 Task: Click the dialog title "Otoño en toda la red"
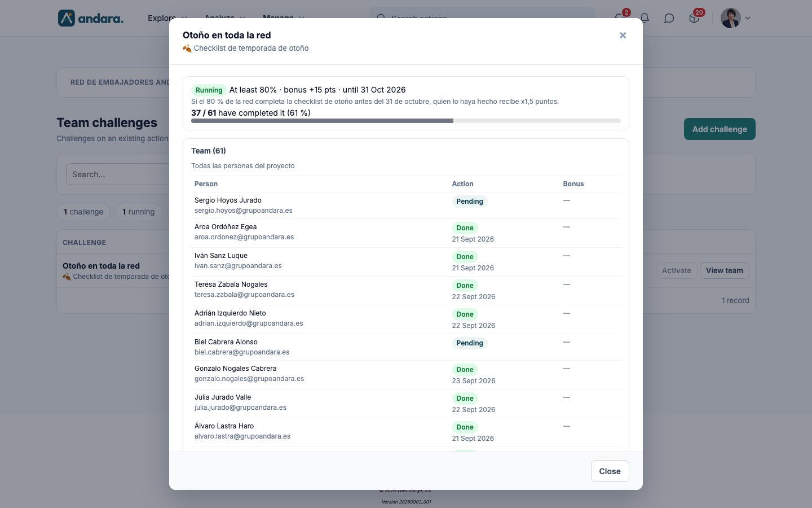[x=227, y=35]
